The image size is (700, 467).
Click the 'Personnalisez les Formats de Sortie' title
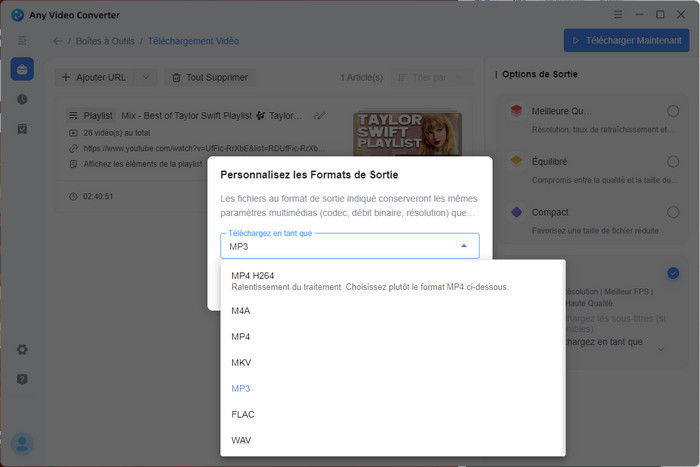pyautogui.click(x=309, y=175)
